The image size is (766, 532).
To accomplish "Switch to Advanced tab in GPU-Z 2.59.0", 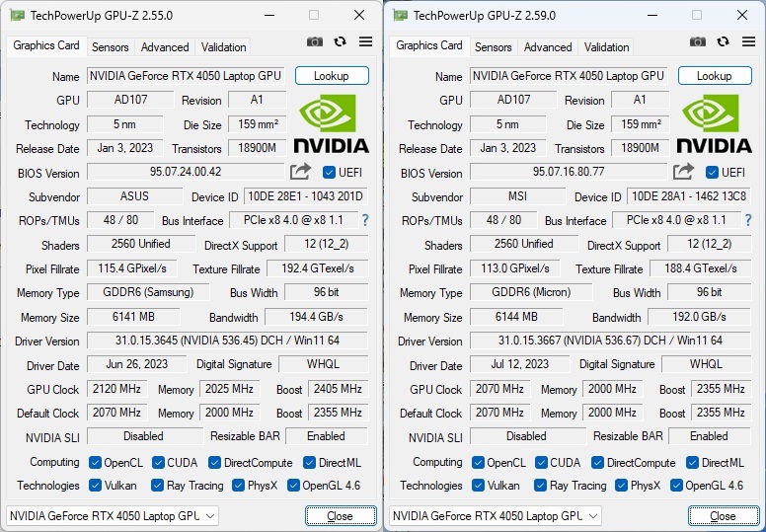I will coord(548,47).
